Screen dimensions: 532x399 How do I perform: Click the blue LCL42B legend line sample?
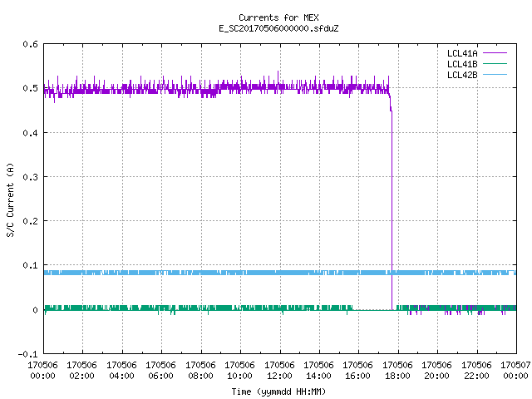point(495,75)
